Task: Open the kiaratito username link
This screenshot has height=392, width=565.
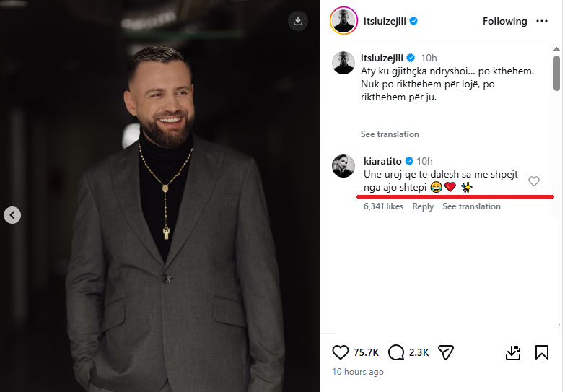Action: [382, 161]
